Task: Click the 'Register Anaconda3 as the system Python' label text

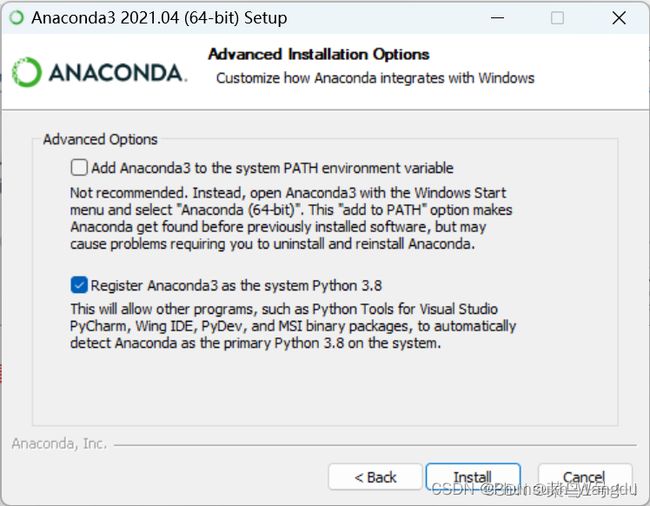Action: 236,286
